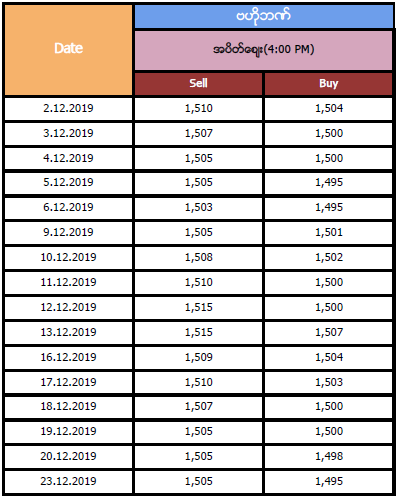Viewport: 398px width, 498px height.
Task: Click the Date header cell
Action: click(x=68, y=50)
